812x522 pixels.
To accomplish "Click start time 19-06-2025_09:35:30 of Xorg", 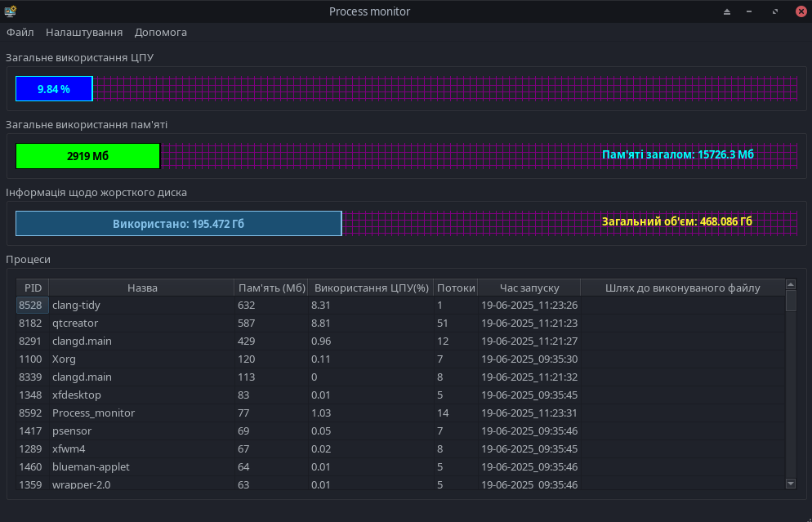I will coord(529,359).
